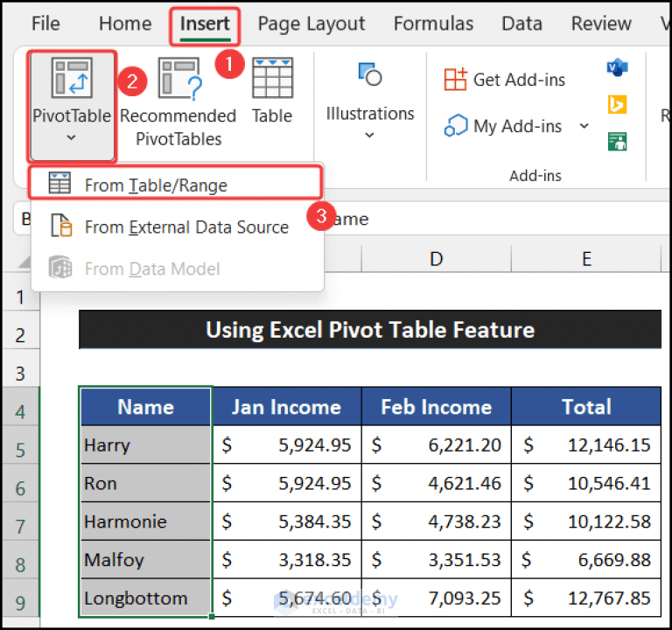Select the Harry name cell

(146, 444)
